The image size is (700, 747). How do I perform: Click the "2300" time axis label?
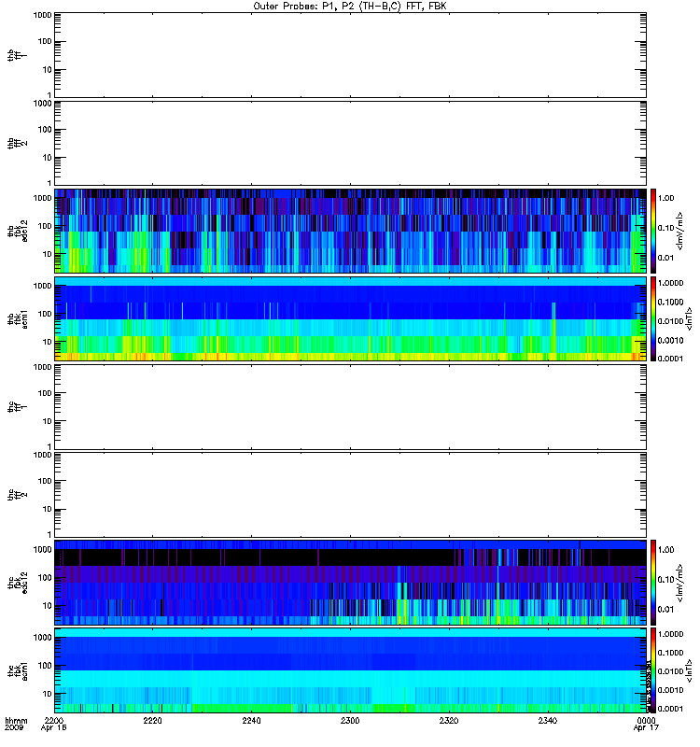coord(350,720)
